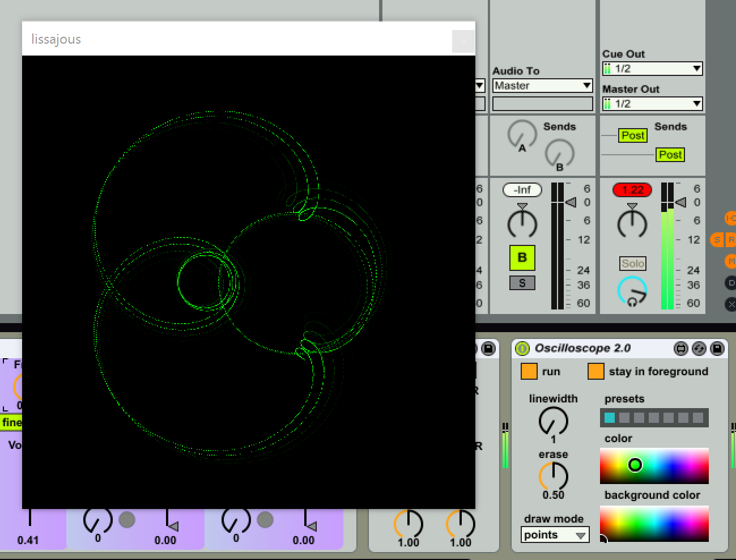Click the Oscilloscope hot-swap preset icon
The width and height of the screenshot is (736, 560).
[x=699, y=349]
